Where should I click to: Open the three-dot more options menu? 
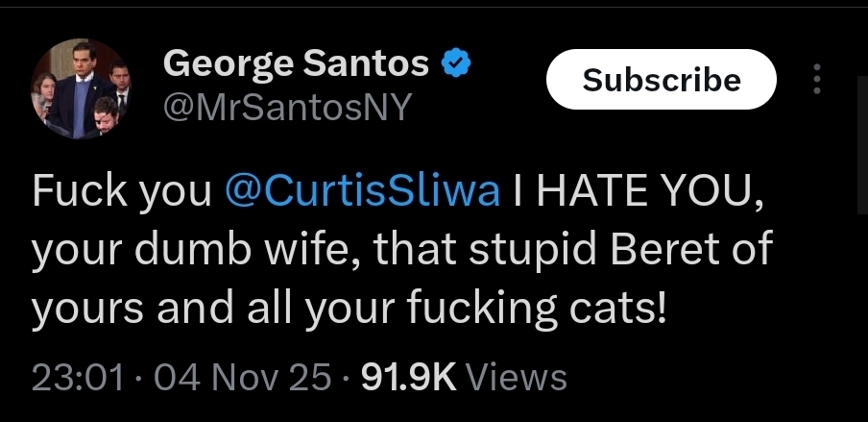click(816, 79)
